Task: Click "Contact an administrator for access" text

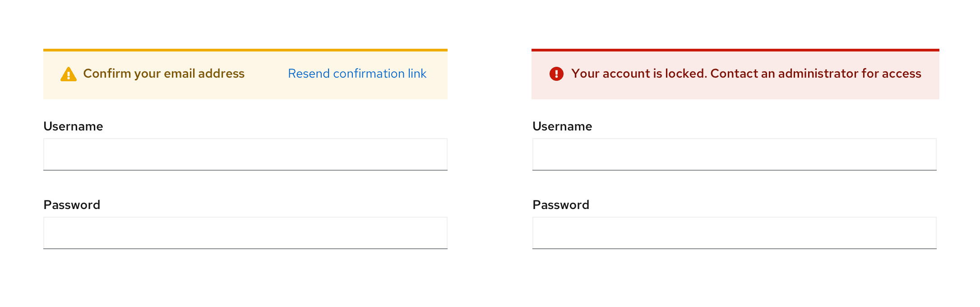Action: 816,74
